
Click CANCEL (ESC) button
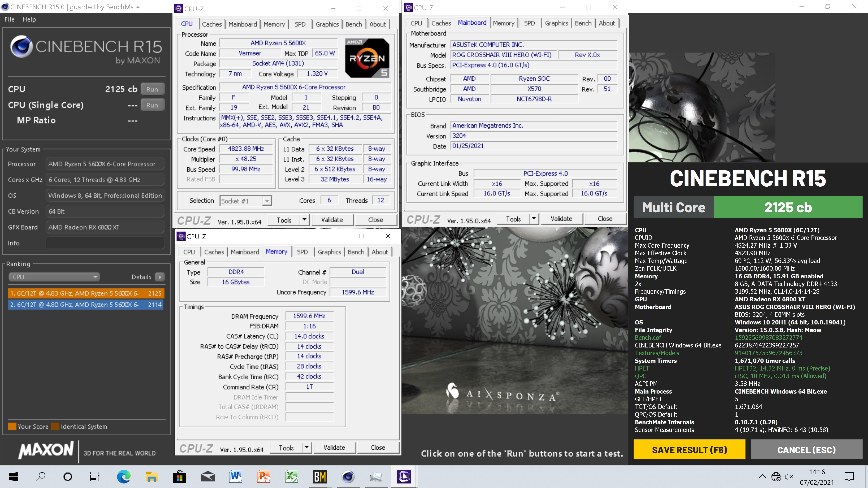pos(806,450)
